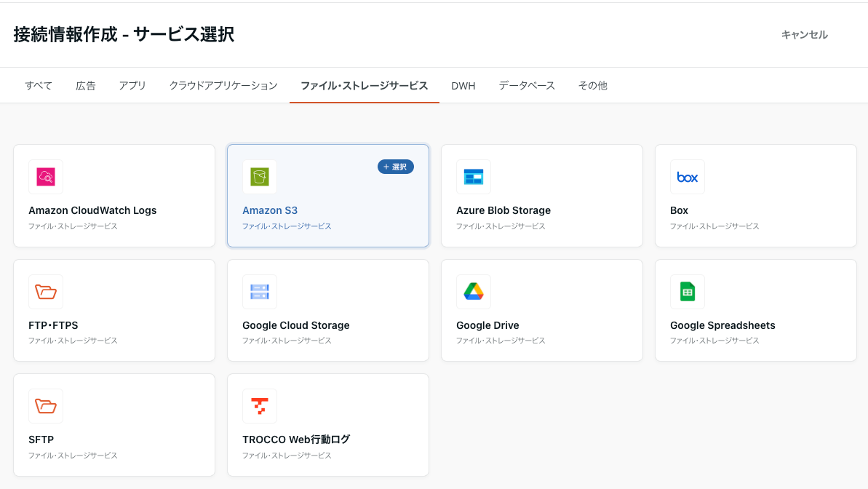The width and height of the screenshot is (868, 489).
Task: Switch to the すべて tab
Action: tap(39, 86)
